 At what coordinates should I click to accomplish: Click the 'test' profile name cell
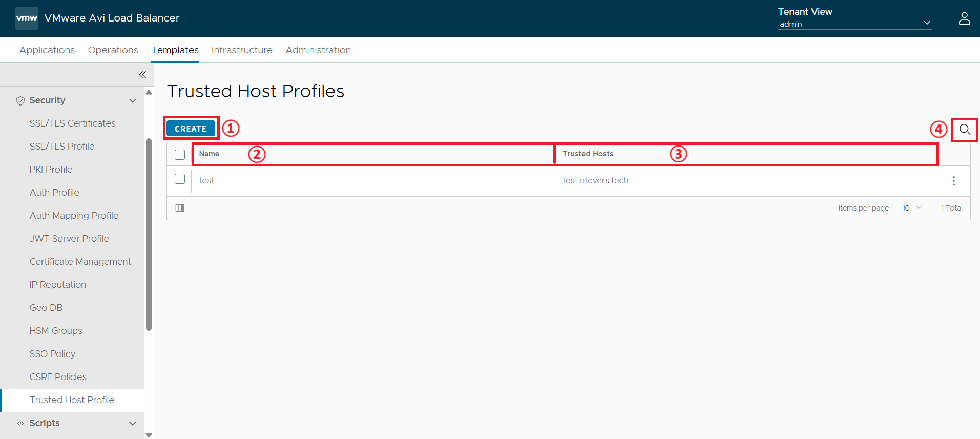click(x=206, y=180)
